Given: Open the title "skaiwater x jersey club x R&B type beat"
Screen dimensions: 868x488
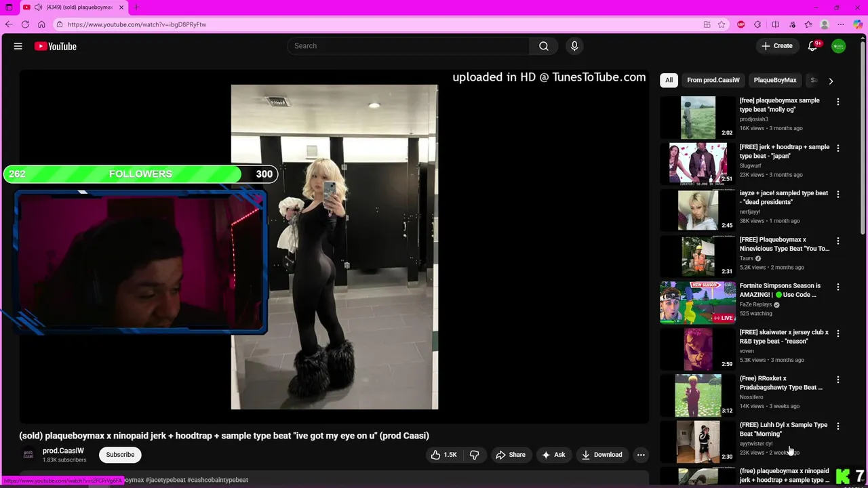Looking at the screenshot, I should [x=784, y=337].
